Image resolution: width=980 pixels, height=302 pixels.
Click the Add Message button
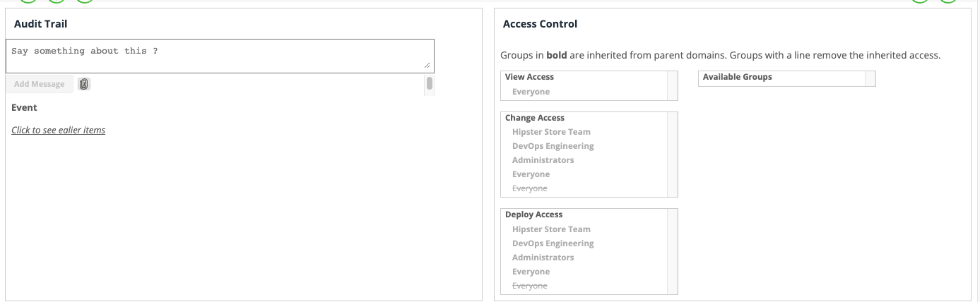point(40,84)
